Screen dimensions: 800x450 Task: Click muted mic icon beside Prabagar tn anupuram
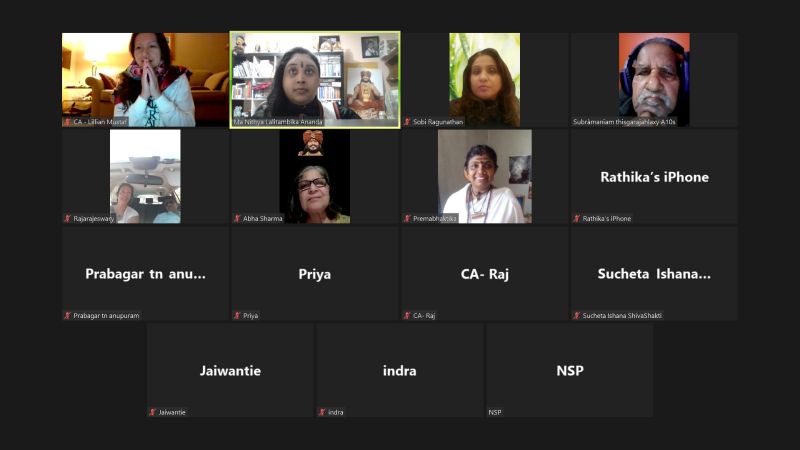[x=67, y=315]
